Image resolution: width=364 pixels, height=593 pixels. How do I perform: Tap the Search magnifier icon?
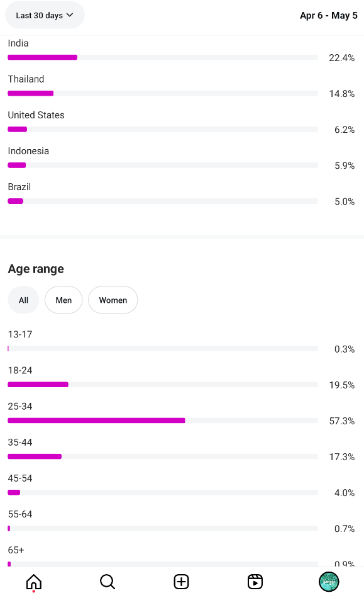click(108, 582)
